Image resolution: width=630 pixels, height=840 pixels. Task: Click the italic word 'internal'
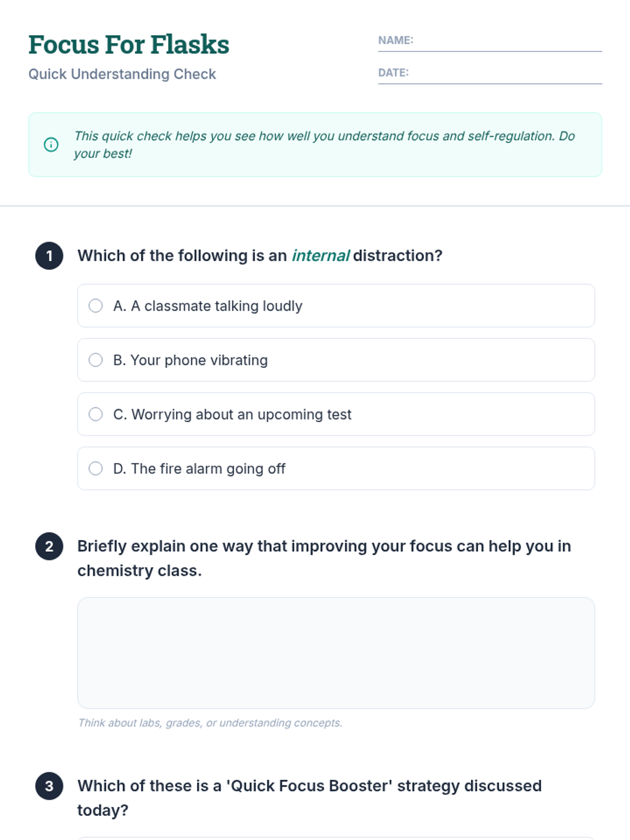tap(320, 256)
